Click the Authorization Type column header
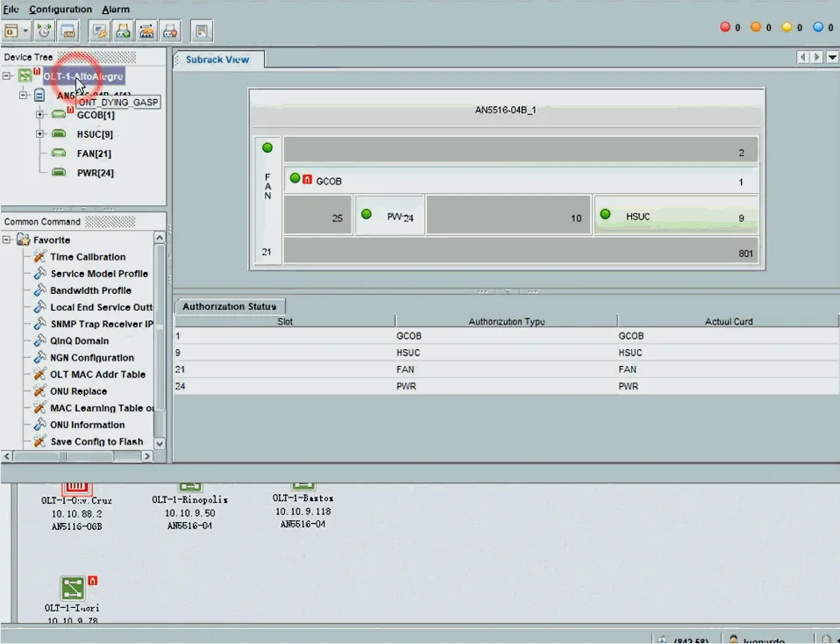 point(506,321)
